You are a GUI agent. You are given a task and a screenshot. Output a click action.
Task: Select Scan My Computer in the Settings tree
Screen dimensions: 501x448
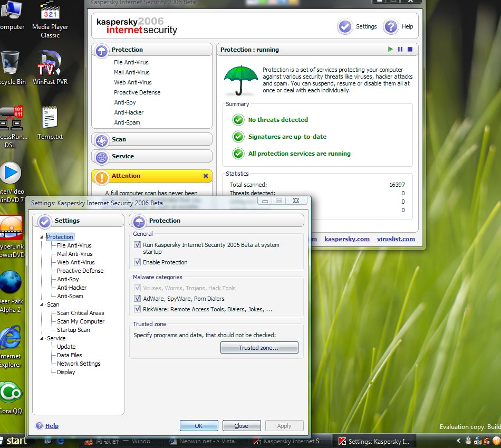point(81,321)
